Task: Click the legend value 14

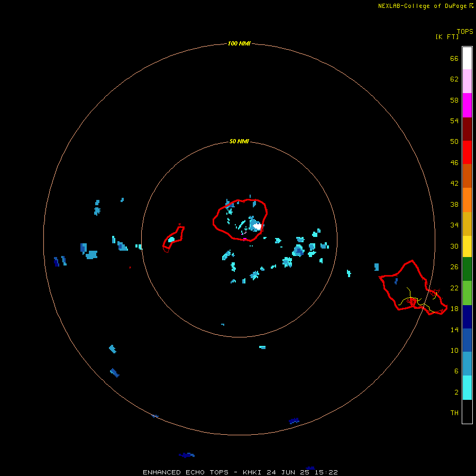Action: tap(454, 329)
